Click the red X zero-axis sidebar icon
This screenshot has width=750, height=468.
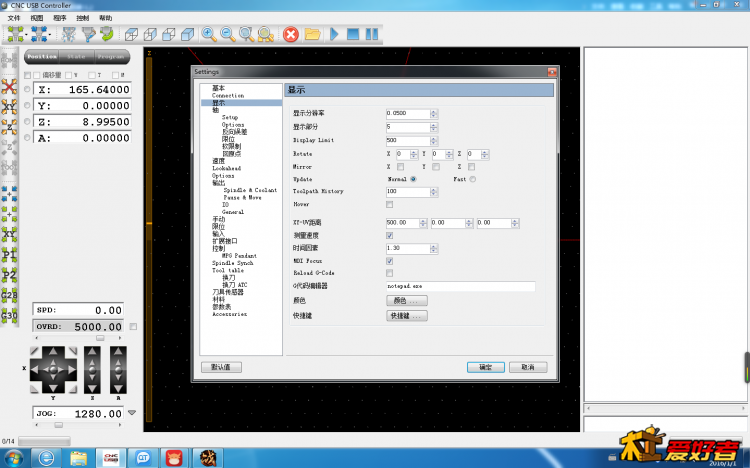click(9, 87)
